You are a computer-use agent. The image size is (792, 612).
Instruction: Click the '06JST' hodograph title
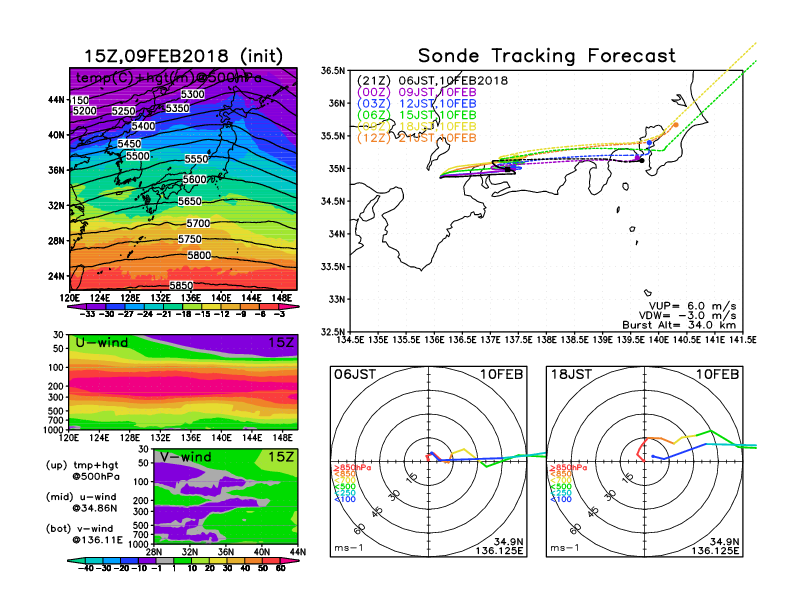pyautogui.click(x=355, y=375)
